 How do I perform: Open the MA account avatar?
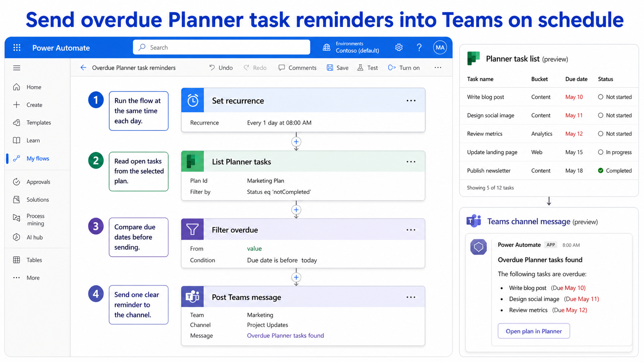pyautogui.click(x=440, y=47)
